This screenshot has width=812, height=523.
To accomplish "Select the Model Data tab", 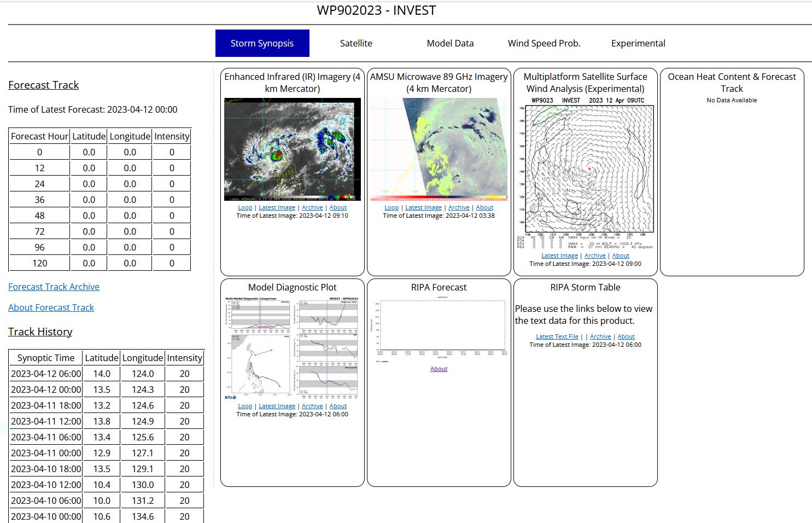I will pyautogui.click(x=450, y=43).
